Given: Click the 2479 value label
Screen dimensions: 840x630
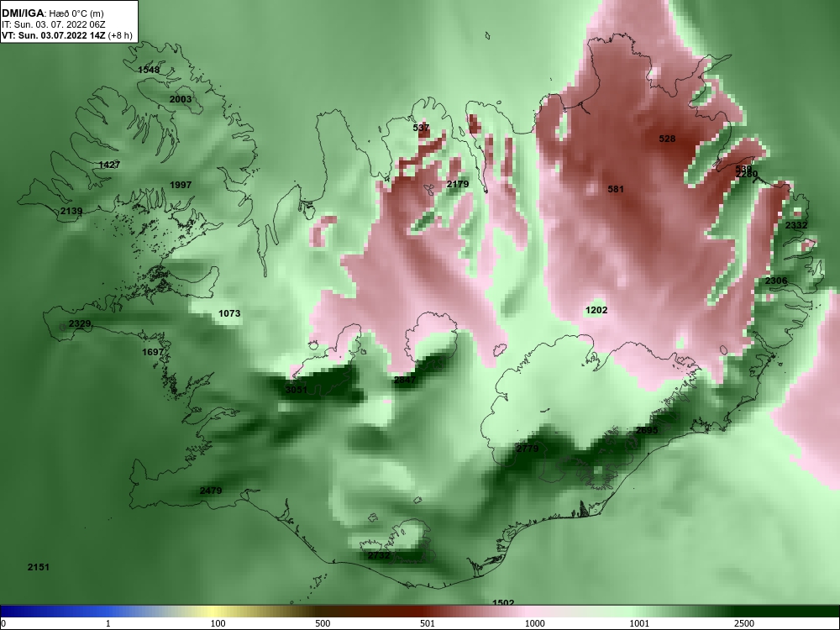Looking at the screenshot, I should (211, 491).
